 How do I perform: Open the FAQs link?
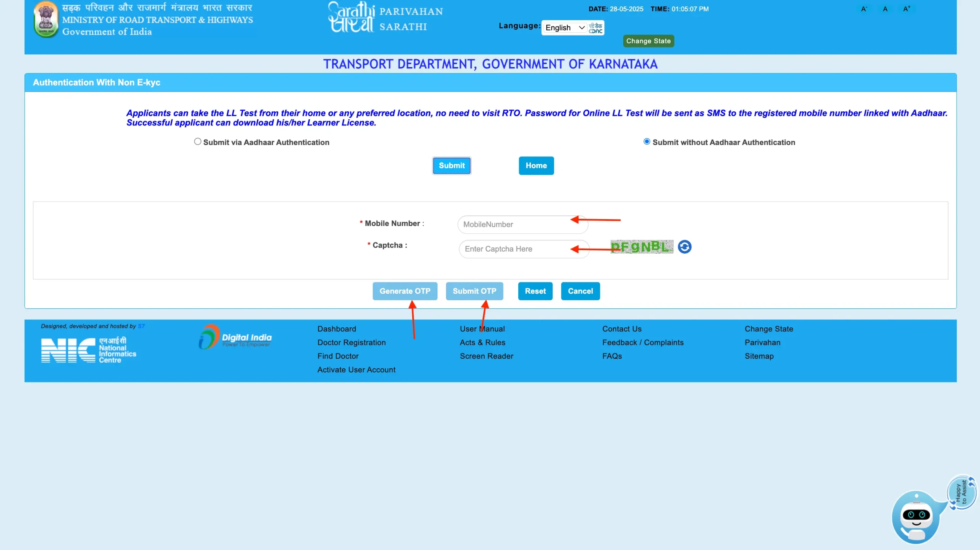[x=611, y=356]
